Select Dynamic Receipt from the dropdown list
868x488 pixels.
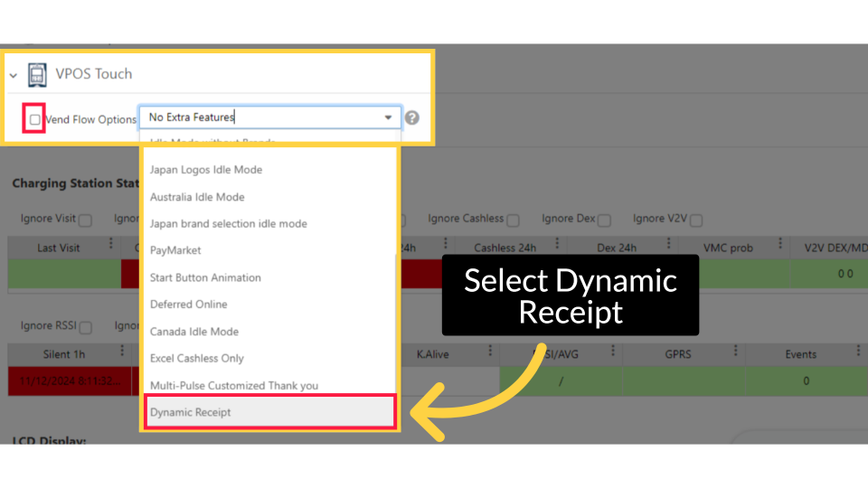[x=269, y=412]
